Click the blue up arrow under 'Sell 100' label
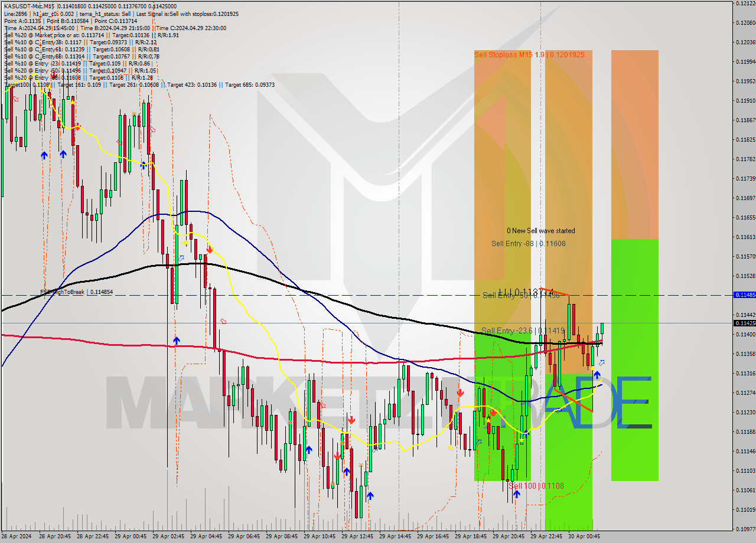Image resolution: width=756 pixels, height=543 pixels. [517, 495]
